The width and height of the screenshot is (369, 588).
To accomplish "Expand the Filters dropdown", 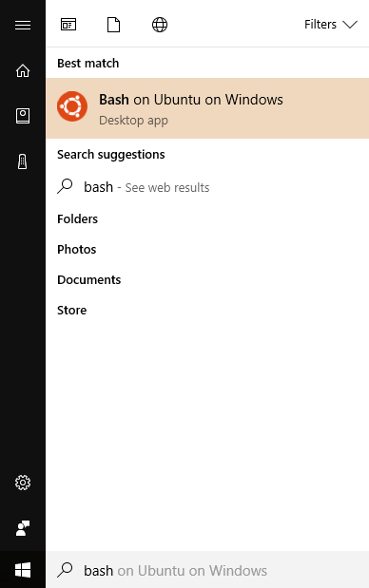I will [x=330, y=25].
